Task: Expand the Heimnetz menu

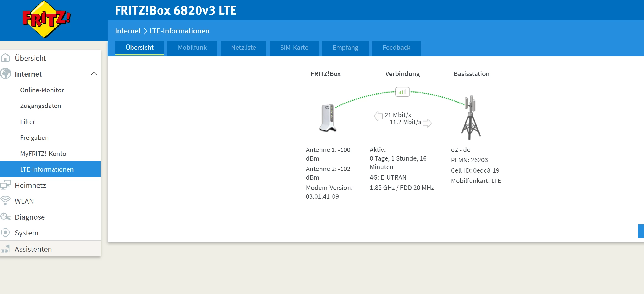Action: coord(50,185)
